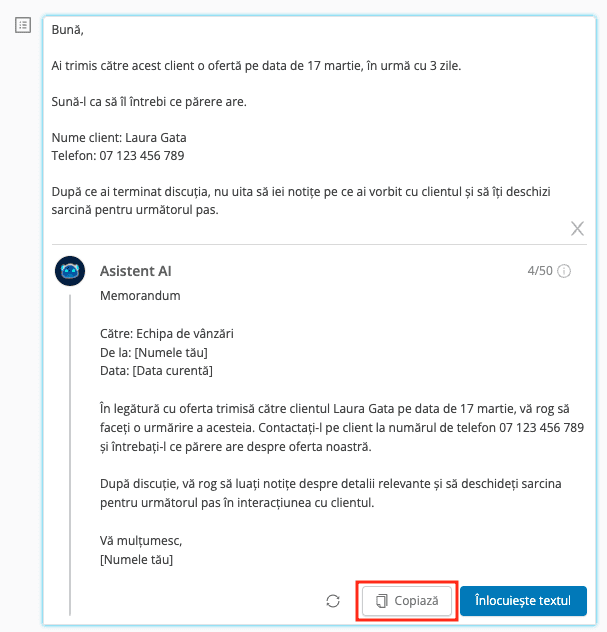Viewport: 607px width, 632px height.
Task: Click the Memorandum heading in the AI response
Action: coord(140,296)
